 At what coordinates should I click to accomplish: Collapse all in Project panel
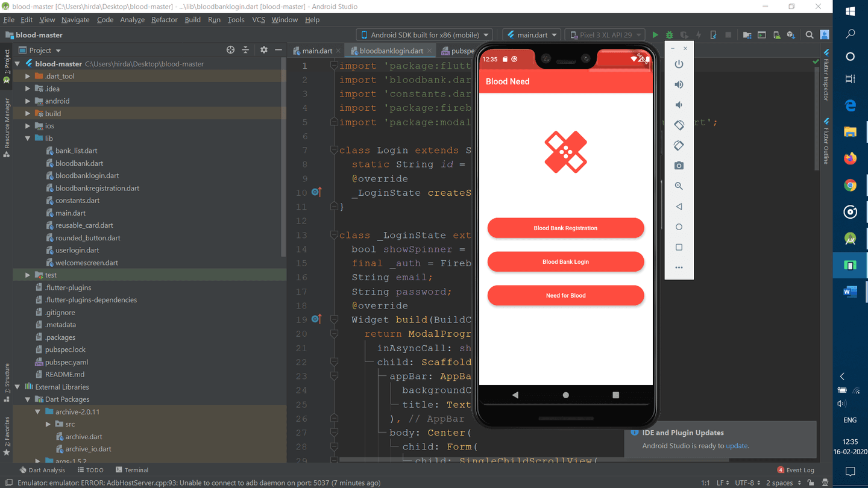(245, 50)
